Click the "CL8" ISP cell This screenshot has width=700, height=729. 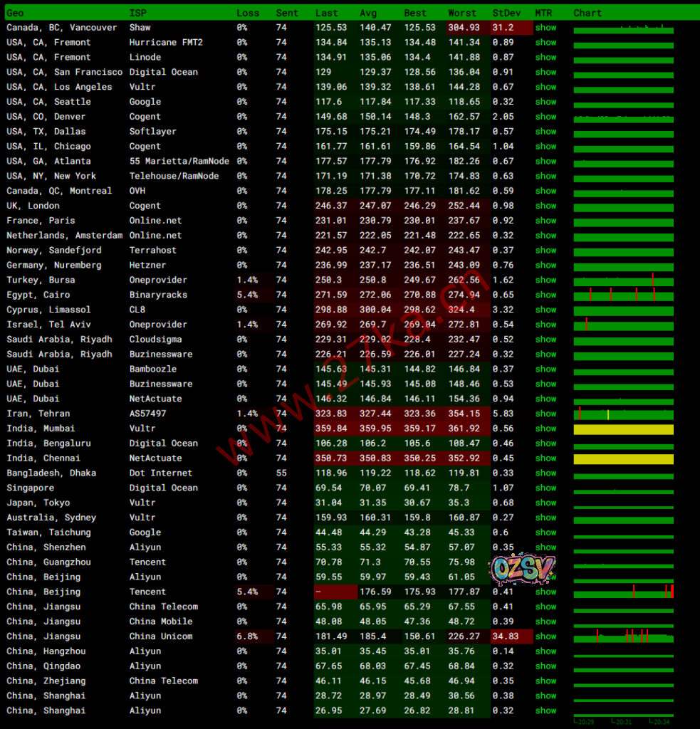pos(137,310)
